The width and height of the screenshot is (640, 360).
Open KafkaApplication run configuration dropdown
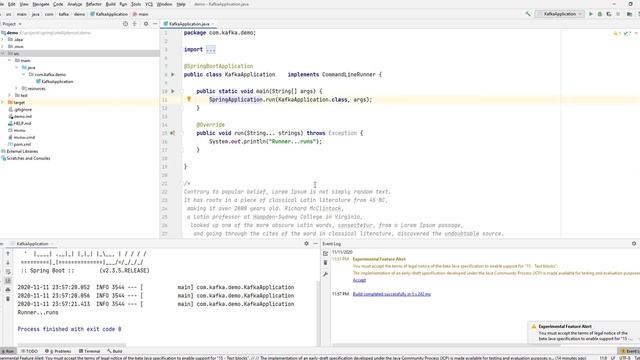tap(559, 14)
